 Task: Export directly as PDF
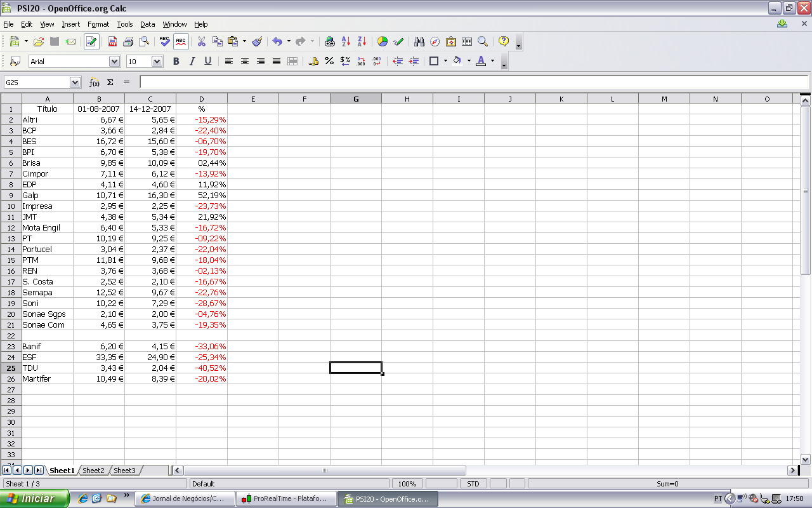(112, 42)
